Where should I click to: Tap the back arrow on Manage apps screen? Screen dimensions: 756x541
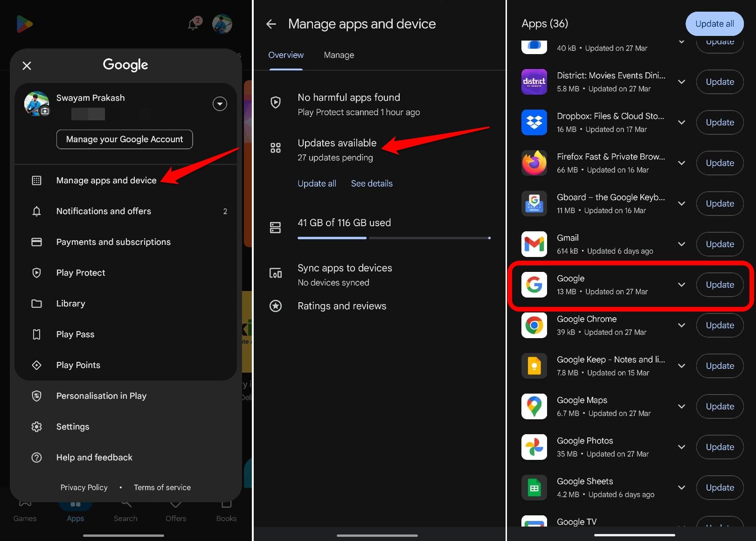[x=271, y=24]
